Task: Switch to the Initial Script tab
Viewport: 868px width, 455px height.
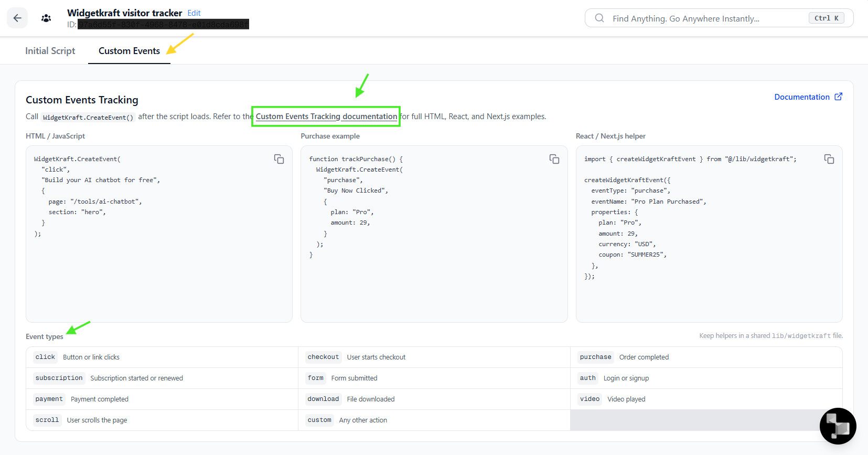Action: (50, 51)
